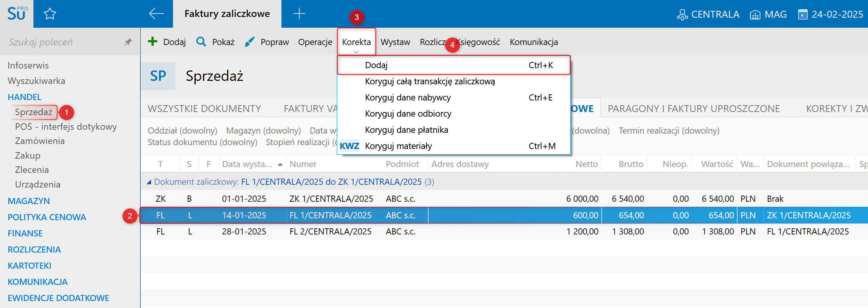
Task: Choose Koryguj dane nabywcy
Action: point(454,97)
